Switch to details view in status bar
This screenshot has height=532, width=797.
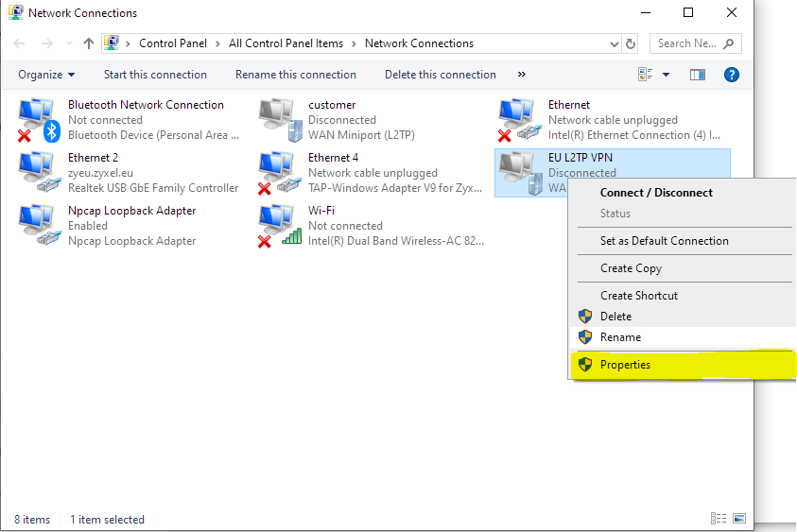point(719,519)
